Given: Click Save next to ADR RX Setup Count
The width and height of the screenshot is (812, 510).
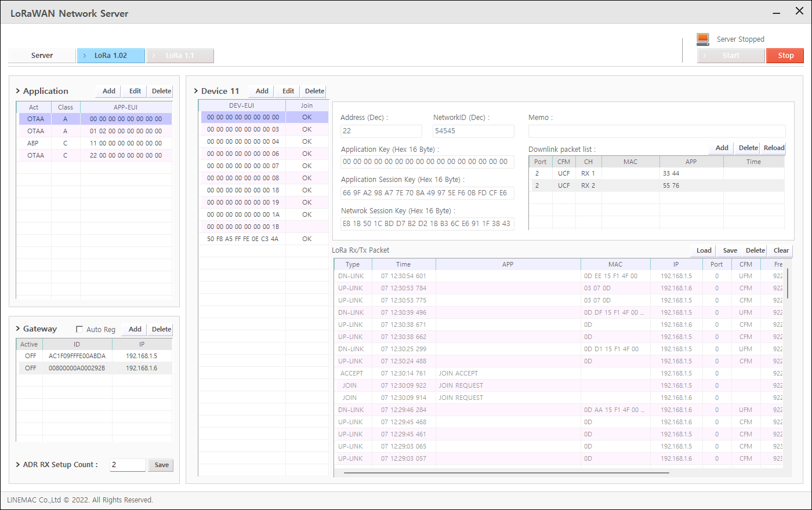Looking at the screenshot, I should coord(160,465).
